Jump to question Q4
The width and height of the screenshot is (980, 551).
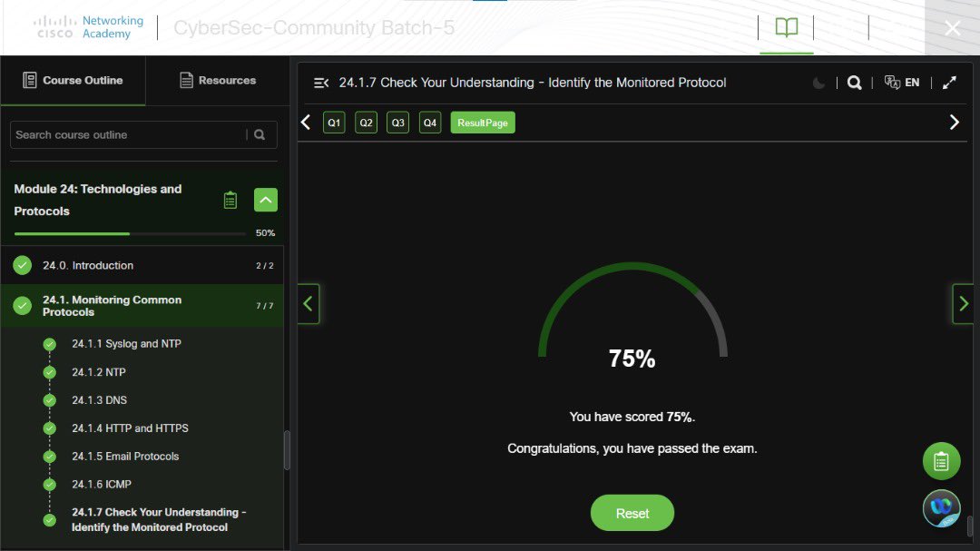tap(430, 123)
